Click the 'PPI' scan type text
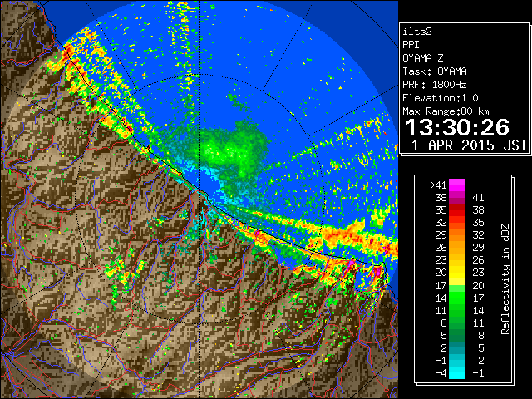 (411, 45)
